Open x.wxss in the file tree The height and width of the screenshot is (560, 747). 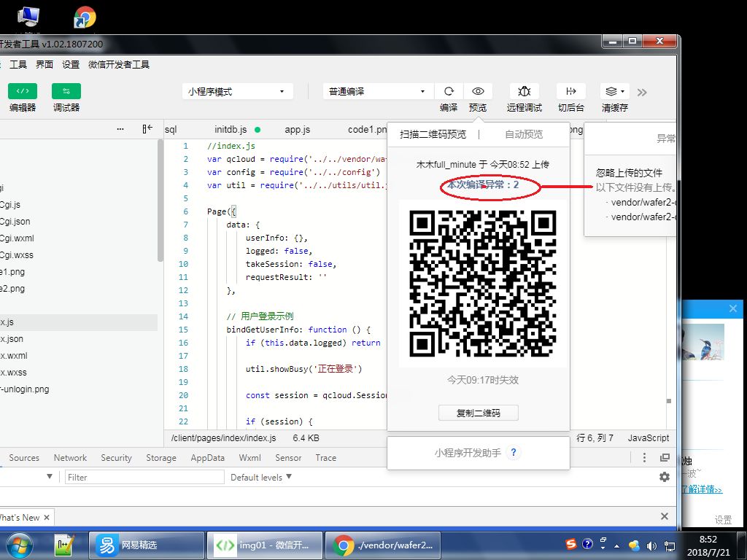[x=13, y=373]
